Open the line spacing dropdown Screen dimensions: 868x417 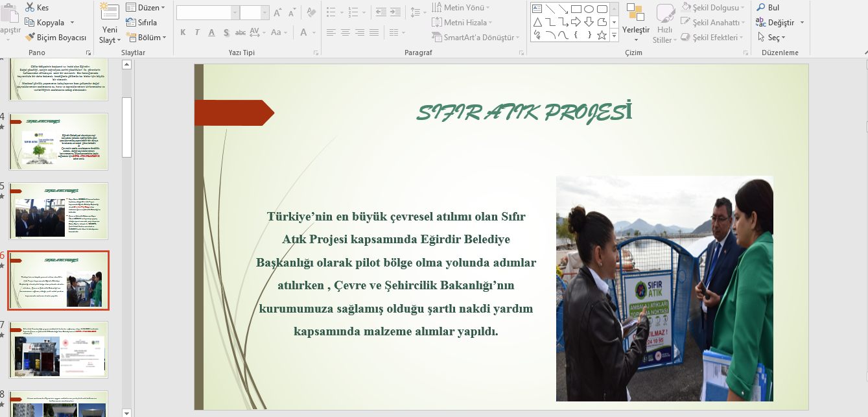pyautogui.click(x=419, y=12)
